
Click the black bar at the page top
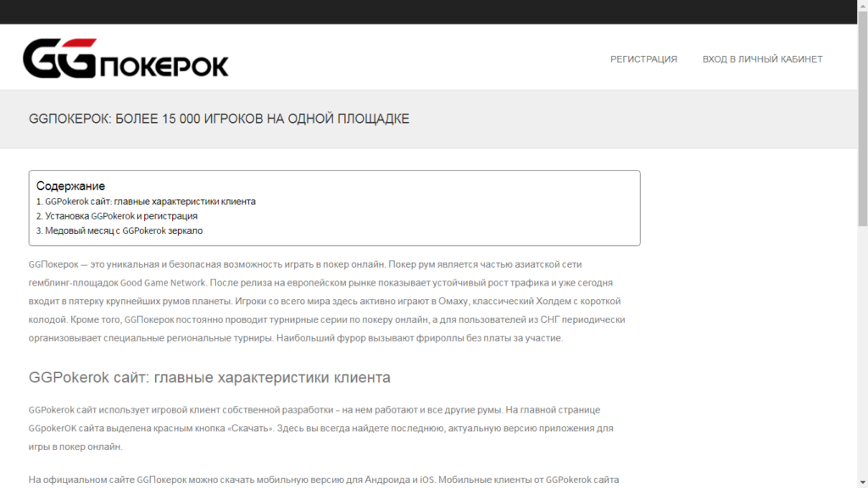tap(424, 12)
